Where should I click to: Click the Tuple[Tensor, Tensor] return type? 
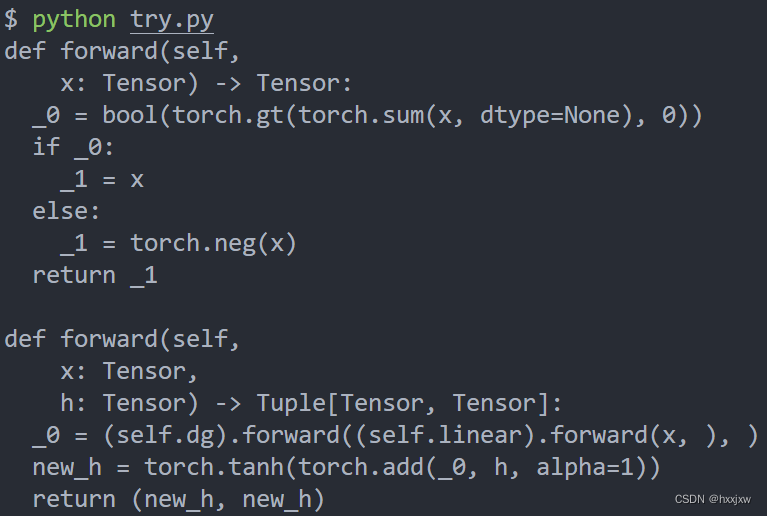pyautogui.click(x=403, y=404)
